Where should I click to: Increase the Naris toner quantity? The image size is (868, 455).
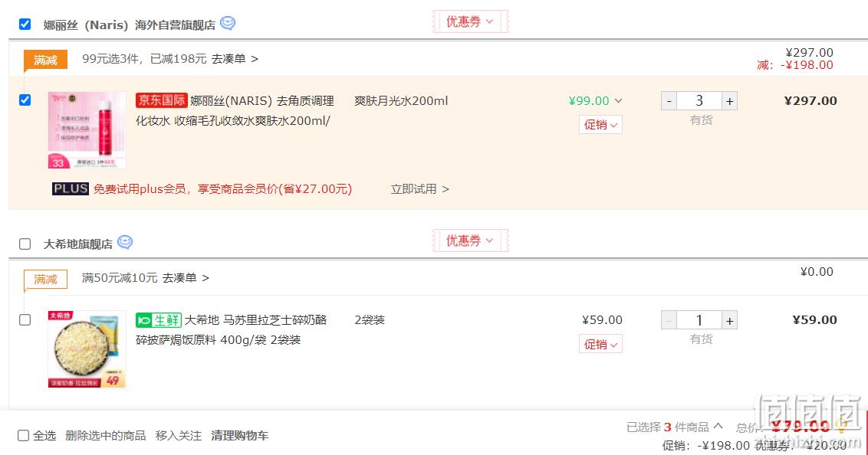pos(730,101)
